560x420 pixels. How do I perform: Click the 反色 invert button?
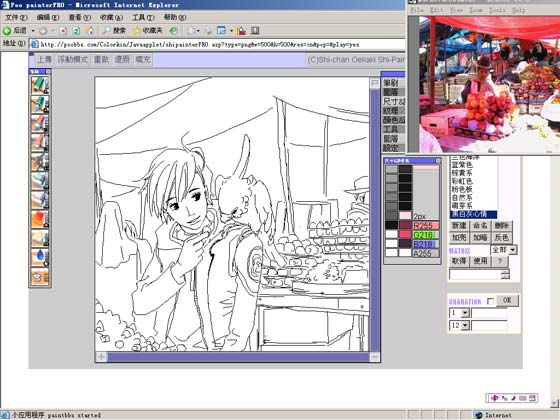point(502,238)
